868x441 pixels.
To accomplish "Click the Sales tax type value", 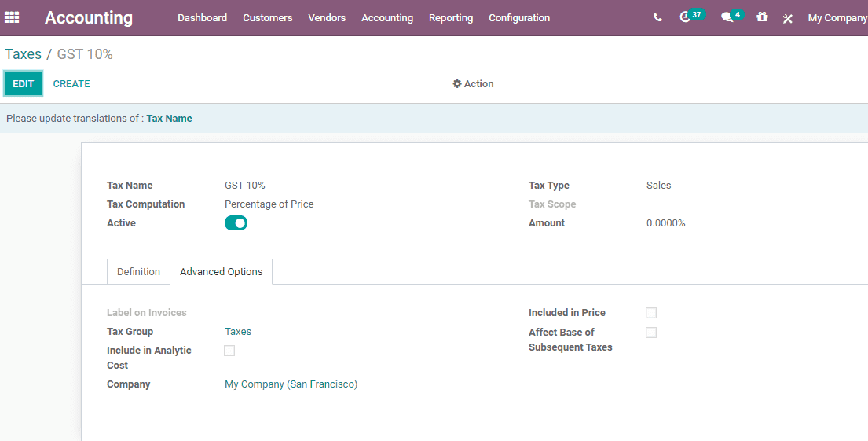I will pos(659,185).
